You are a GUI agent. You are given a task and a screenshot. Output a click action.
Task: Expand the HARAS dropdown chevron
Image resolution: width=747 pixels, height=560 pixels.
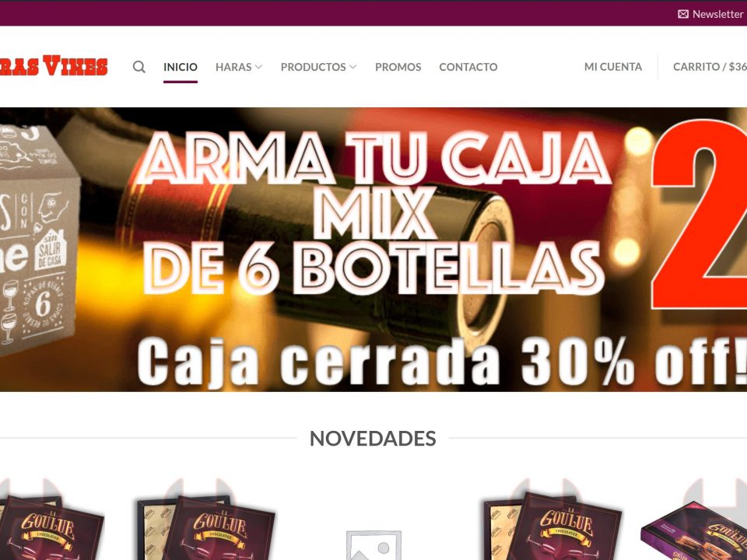(258, 67)
